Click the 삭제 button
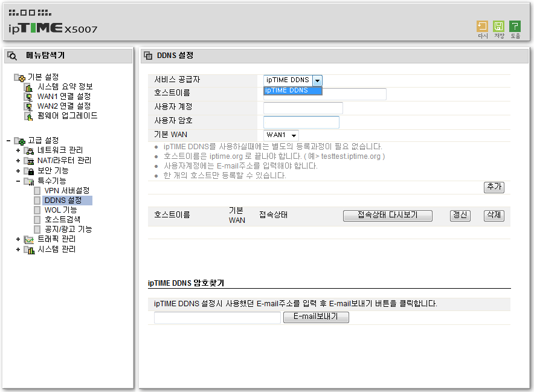 tap(494, 215)
